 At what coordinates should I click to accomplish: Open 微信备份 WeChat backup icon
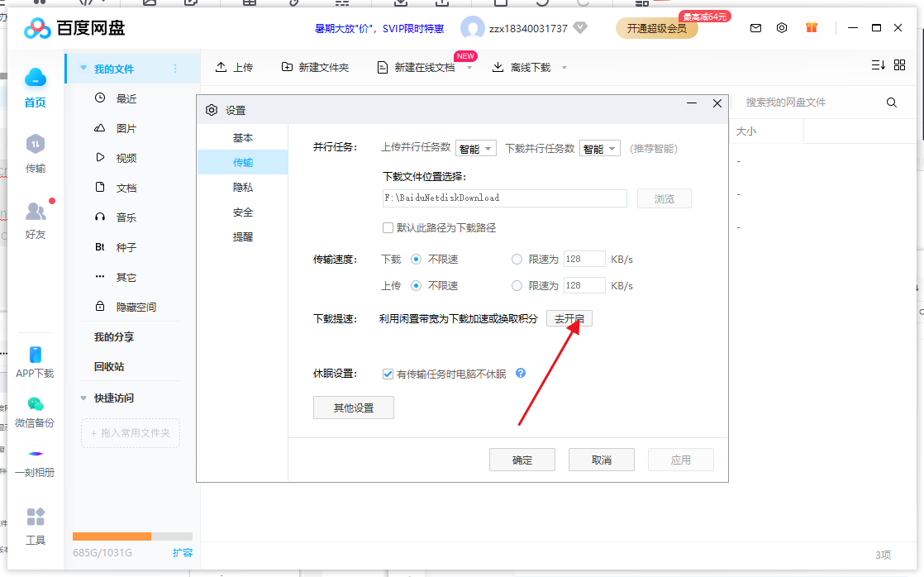coord(35,407)
